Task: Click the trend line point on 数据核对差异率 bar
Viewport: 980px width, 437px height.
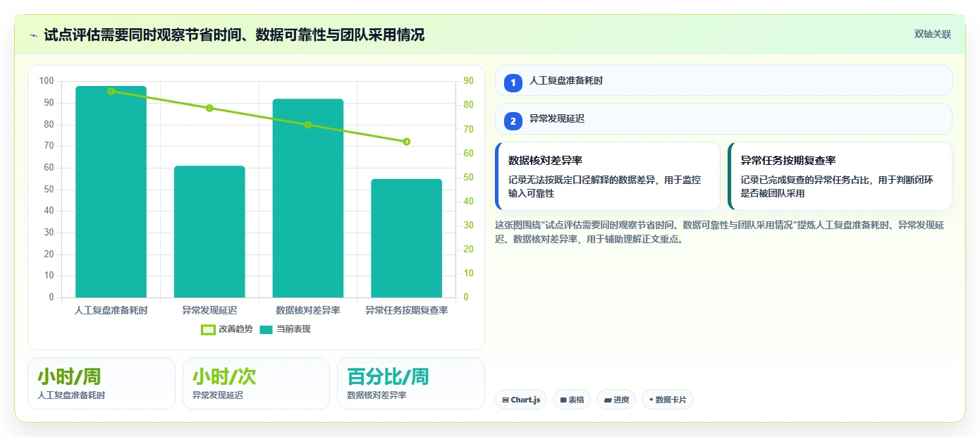Action: (x=308, y=125)
